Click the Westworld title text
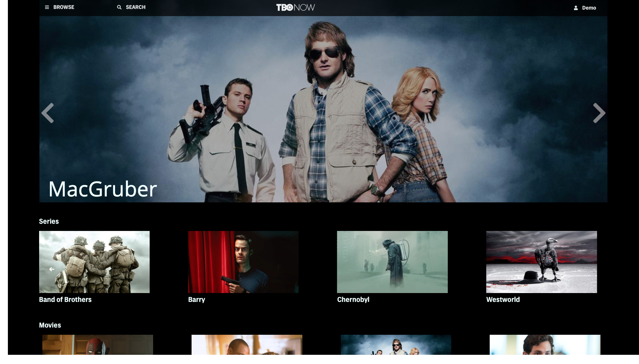This screenshot has width=639, height=364. pyautogui.click(x=503, y=300)
